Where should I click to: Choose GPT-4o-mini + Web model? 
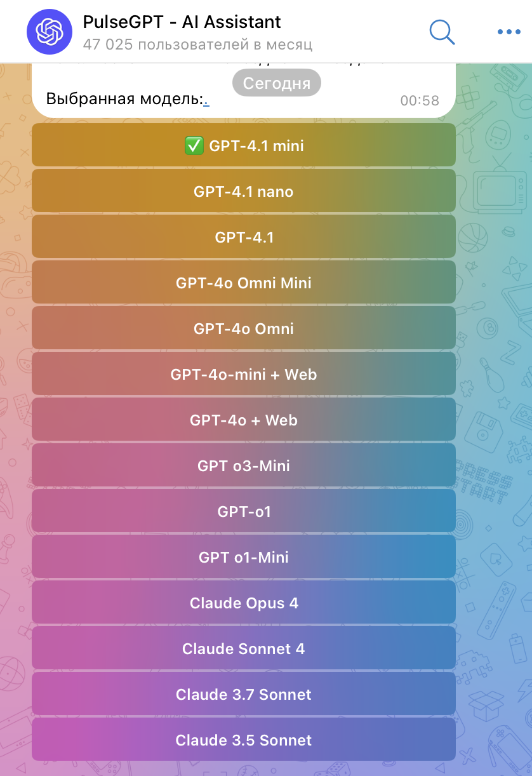(x=244, y=374)
